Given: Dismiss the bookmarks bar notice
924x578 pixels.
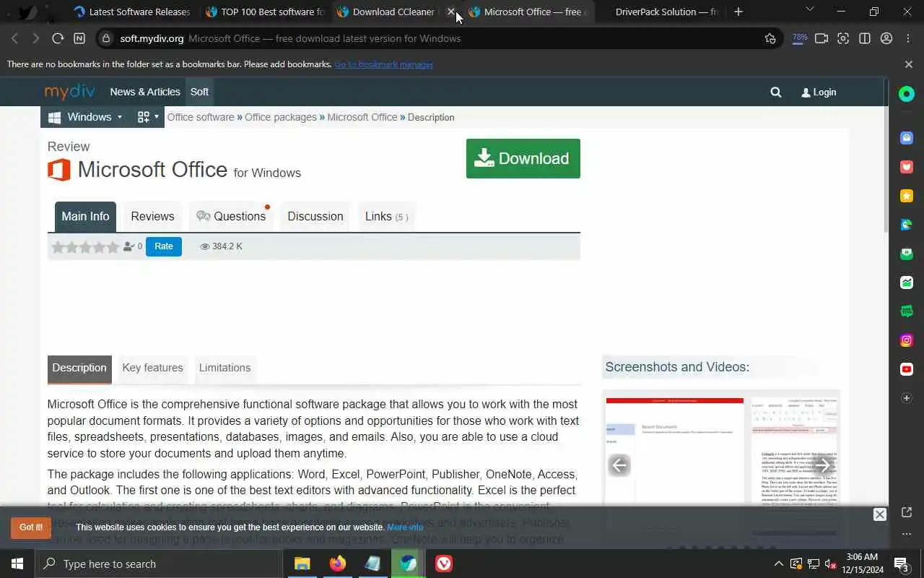Looking at the screenshot, I should [x=908, y=64].
